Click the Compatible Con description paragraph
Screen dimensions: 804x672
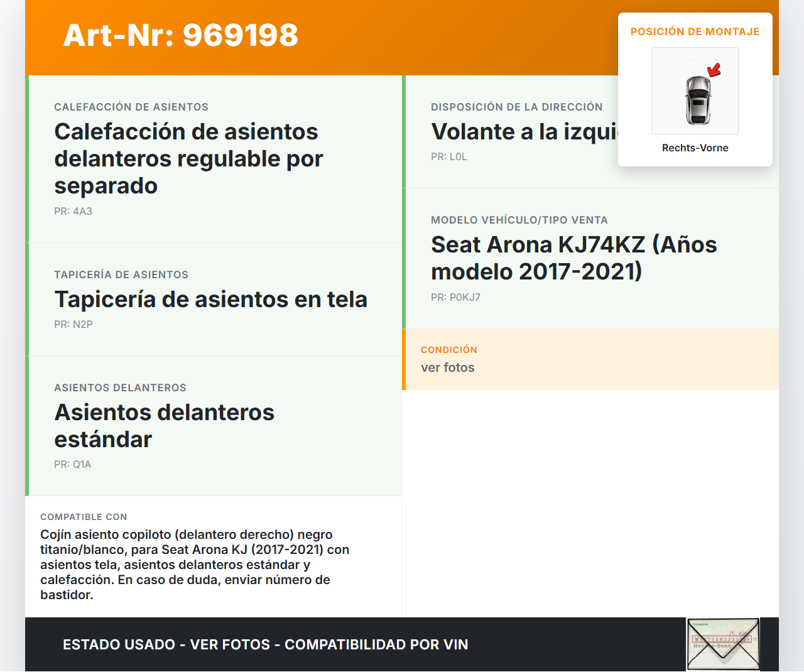195,565
